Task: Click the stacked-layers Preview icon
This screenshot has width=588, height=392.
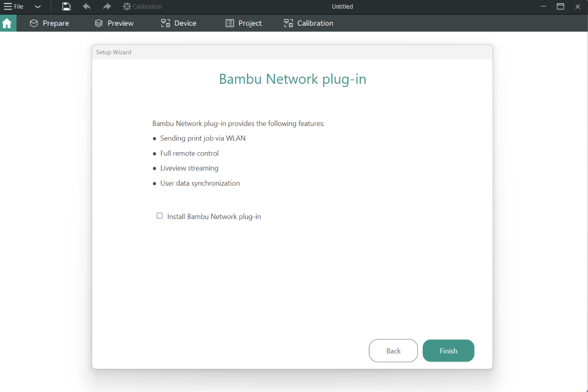Action: (98, 23)
